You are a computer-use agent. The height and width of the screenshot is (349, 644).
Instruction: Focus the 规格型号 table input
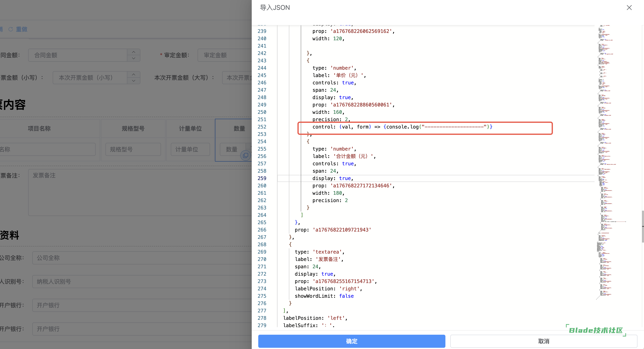[133, 149]
